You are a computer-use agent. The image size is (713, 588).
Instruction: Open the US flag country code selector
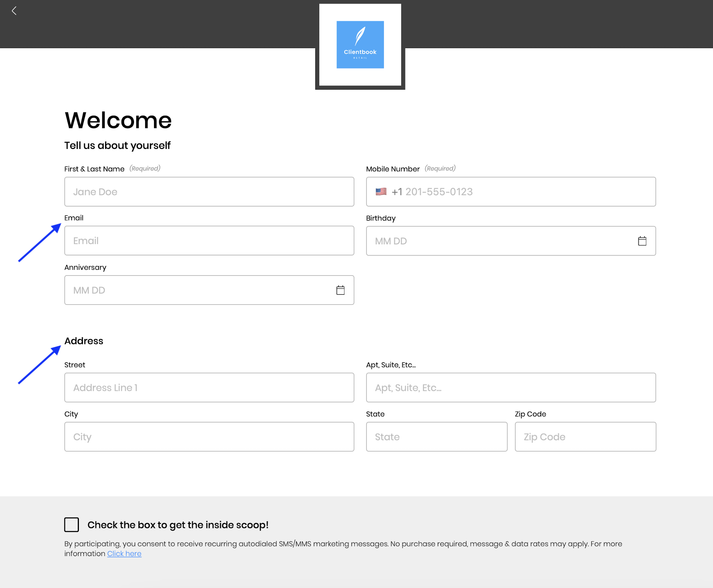click(381, 192)
